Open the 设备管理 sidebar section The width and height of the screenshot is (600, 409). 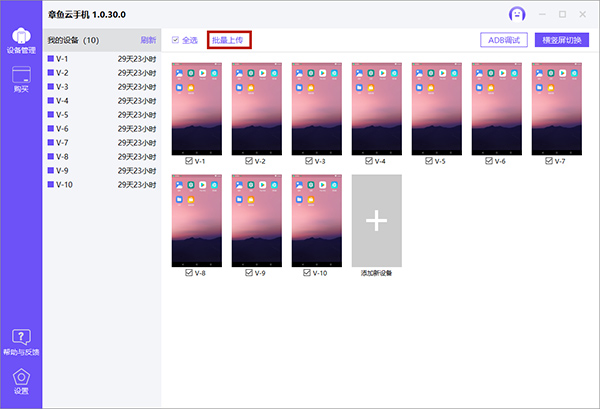click(x=21, y=39)
